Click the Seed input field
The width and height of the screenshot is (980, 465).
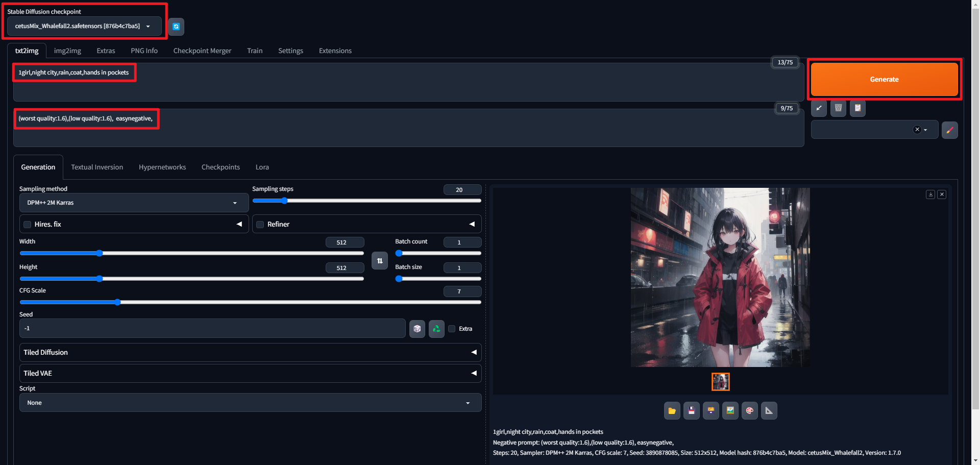click(x=212, y=328)
